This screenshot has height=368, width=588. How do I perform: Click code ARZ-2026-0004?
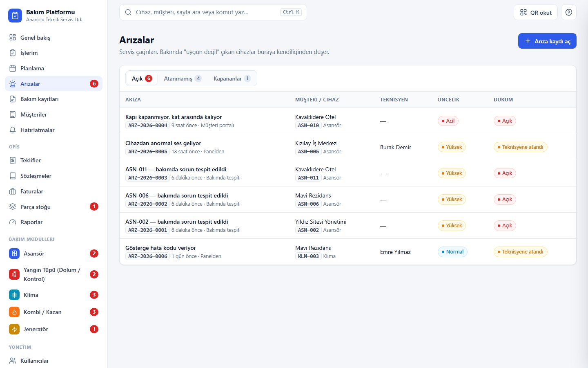tap(148, 126)
